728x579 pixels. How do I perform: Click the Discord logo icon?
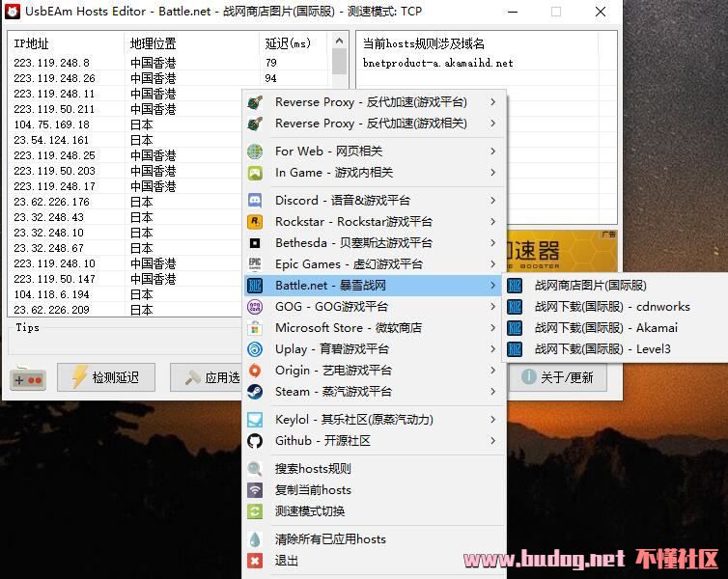pyautogui.click(x=255, y=201)
